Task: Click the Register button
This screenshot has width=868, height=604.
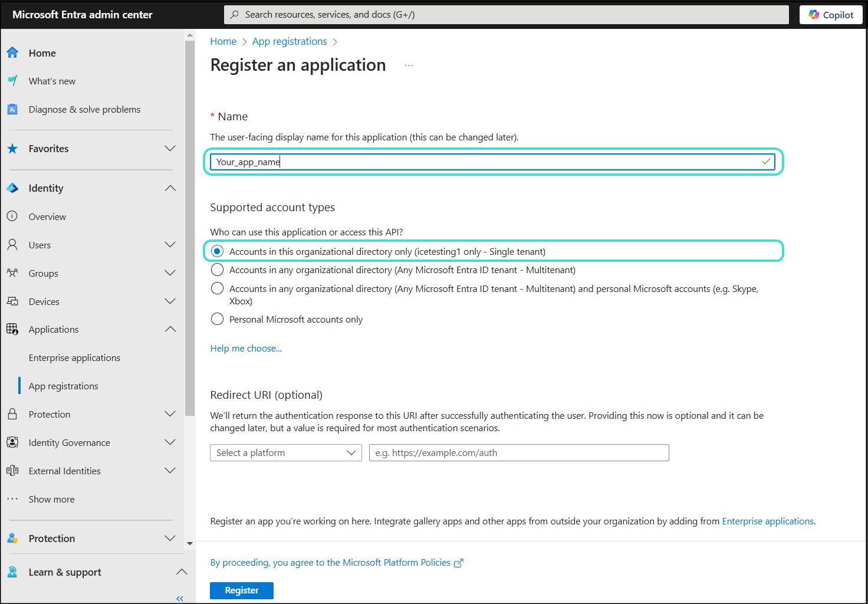Action: click(242, 590)
